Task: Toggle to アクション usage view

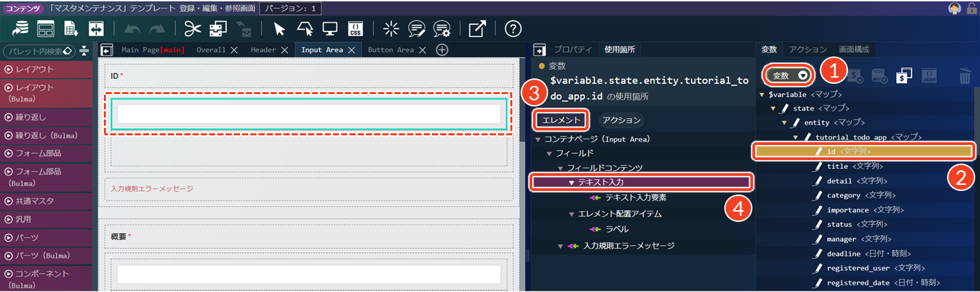Action: pyautogui.click(x=621, y=120)
